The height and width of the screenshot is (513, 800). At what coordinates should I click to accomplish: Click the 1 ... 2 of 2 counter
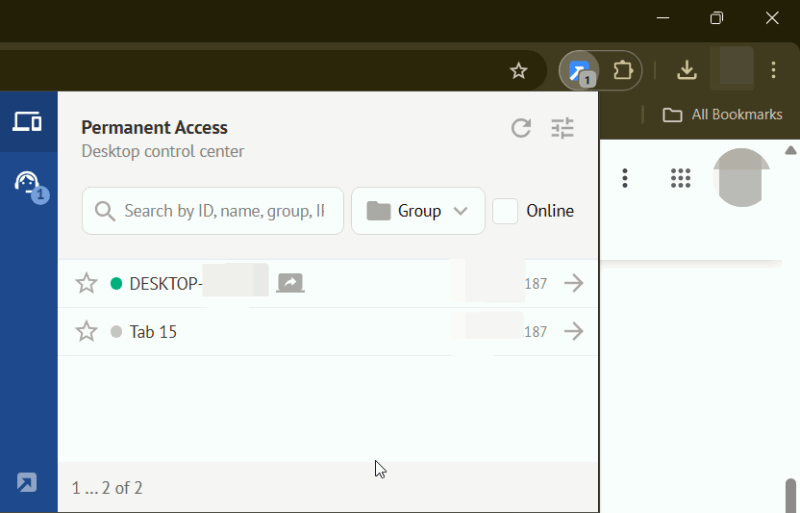pyautogui.click(x=107, y=488)
